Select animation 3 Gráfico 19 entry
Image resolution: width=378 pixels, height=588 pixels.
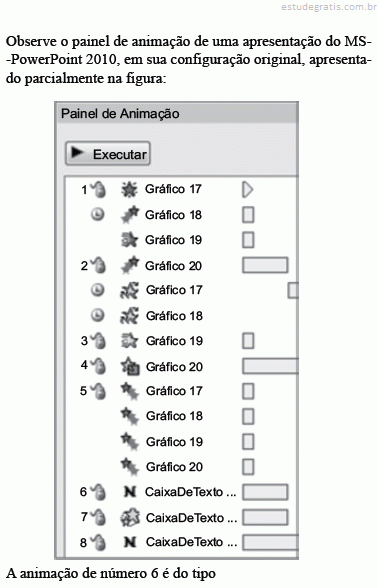coord(182,341)
